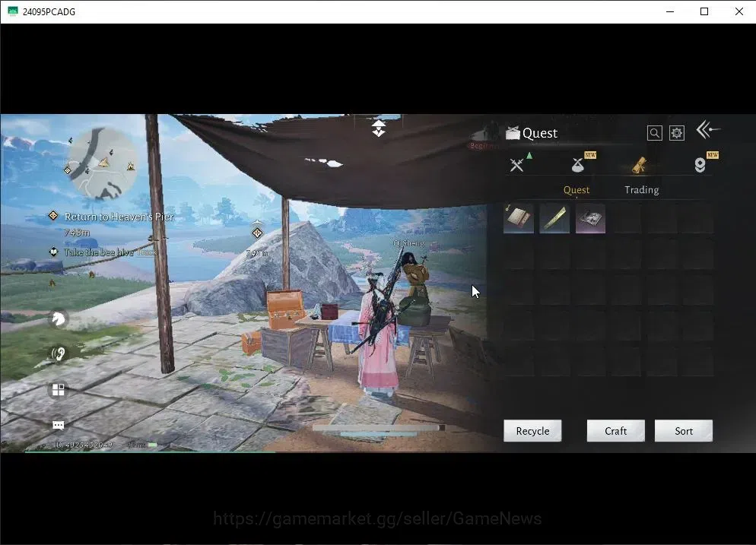Open the horse mount icon
This screenshot has width=756, height=545.
[x=59, y=318]
